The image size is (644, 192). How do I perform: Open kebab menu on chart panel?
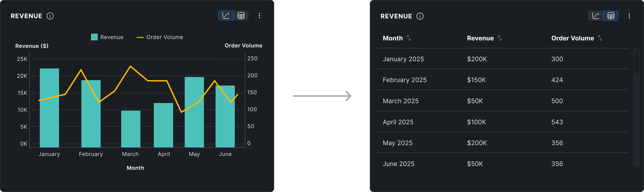[x=259, y=16]
